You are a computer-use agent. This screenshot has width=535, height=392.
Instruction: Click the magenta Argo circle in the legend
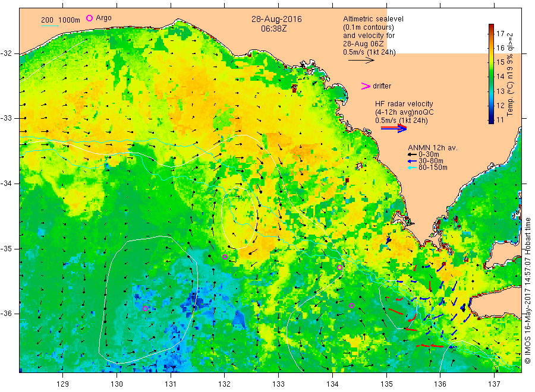click(x=89, y=18)
